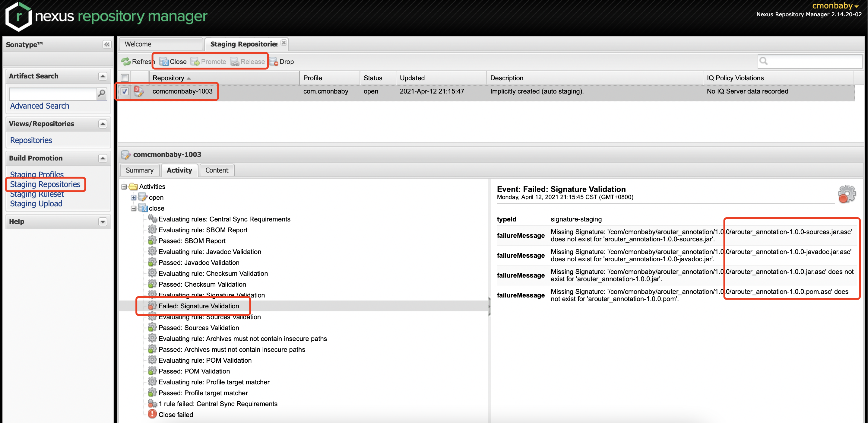The height and width of the screenshot is (423, 868).
Task: Sort by the Updated column header
Action: 441,78
